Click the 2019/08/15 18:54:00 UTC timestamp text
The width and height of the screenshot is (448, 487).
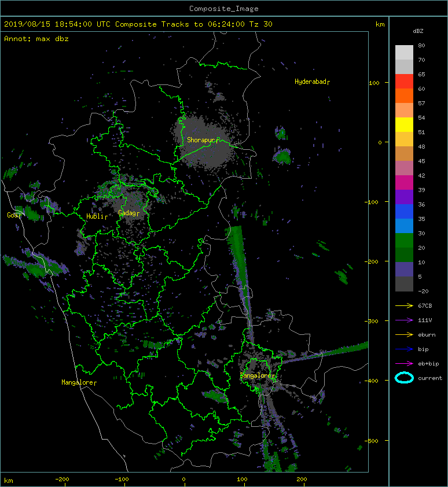coord(57,24)
